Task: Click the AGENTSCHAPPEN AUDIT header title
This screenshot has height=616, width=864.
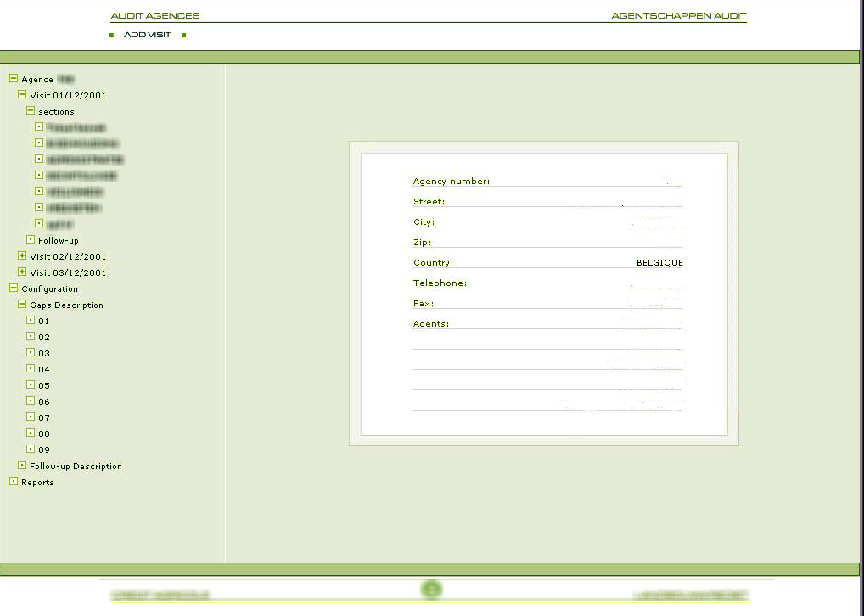Action: point(678,16)
